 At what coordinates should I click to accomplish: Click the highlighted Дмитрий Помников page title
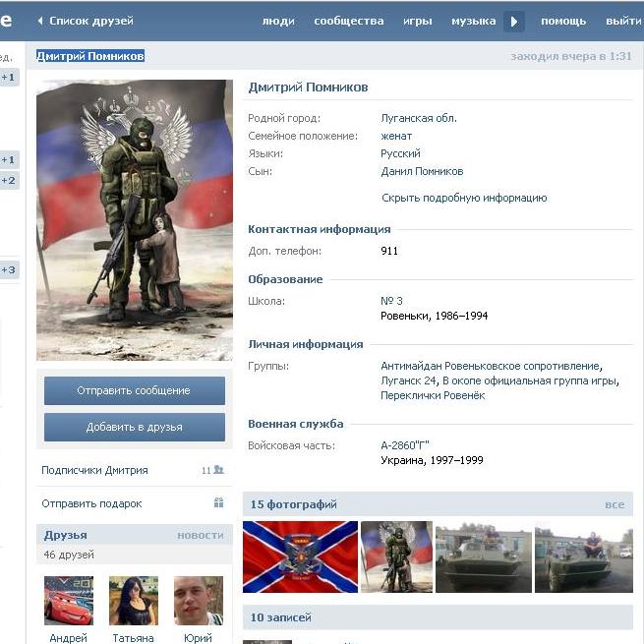pos(90,56)
